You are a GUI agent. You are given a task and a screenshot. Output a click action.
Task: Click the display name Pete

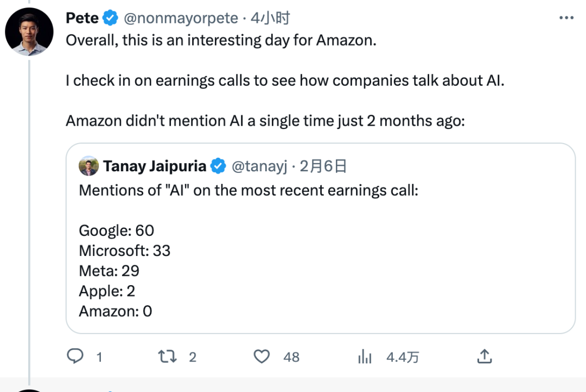point(82,18)
